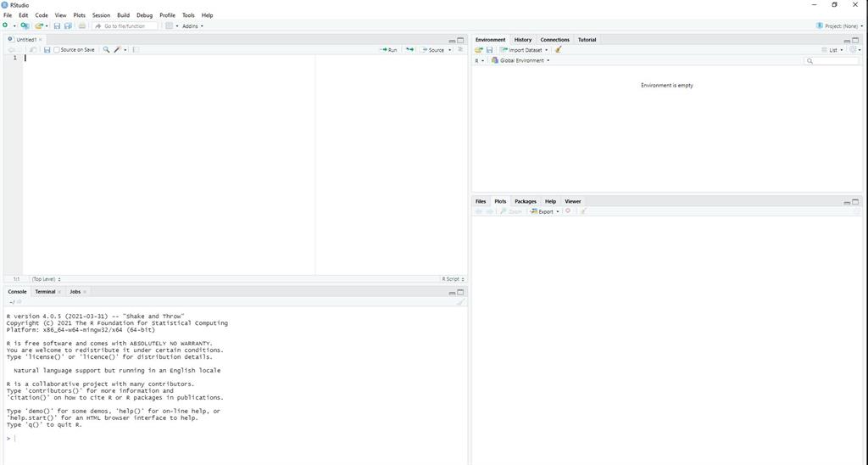The width and height of the screenshot is (868, 465).
Task: Click the Environment search box
Action: pyautogui.click(x=832, y=60)
